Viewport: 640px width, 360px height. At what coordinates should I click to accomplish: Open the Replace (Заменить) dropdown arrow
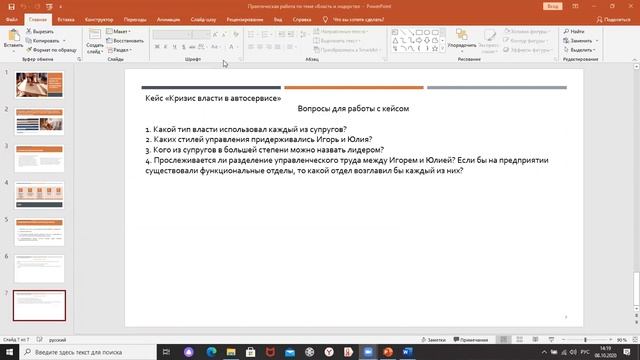pyautogui.click(x=597, y=41)
